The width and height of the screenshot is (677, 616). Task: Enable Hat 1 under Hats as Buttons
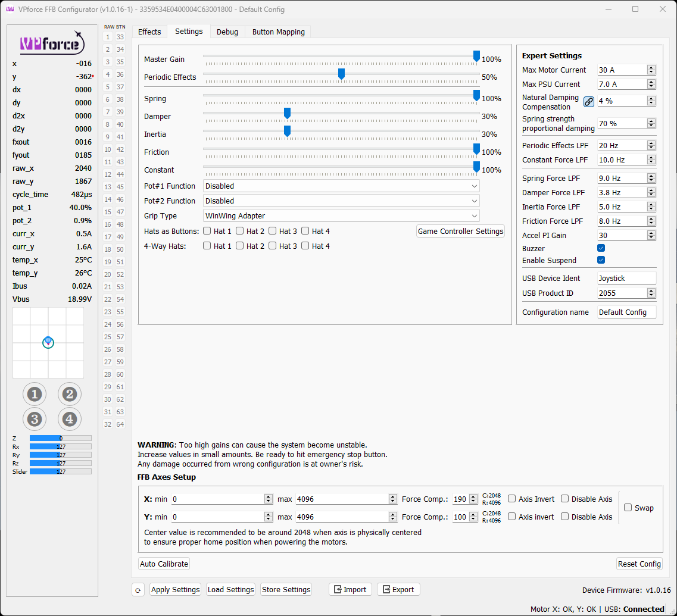tap(208, 231)
